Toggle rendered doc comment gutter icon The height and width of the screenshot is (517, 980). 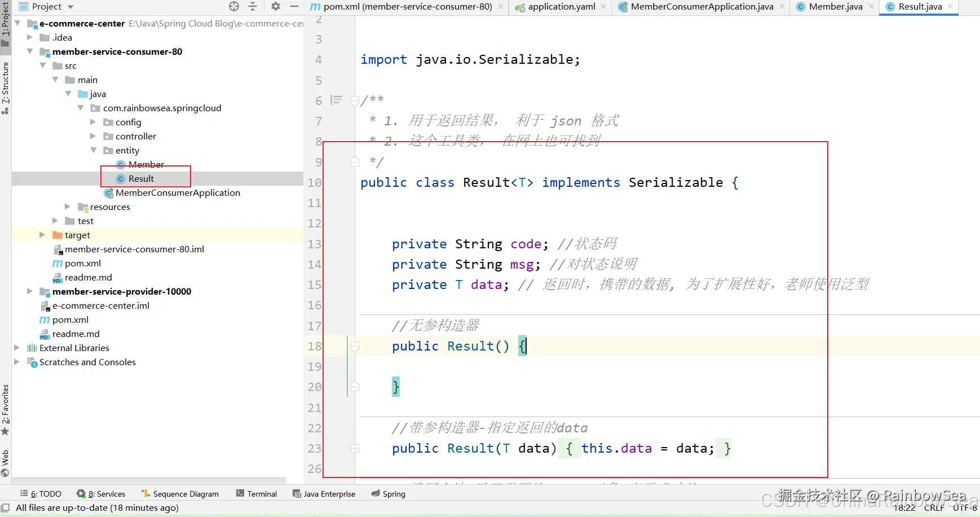point(337,100)
